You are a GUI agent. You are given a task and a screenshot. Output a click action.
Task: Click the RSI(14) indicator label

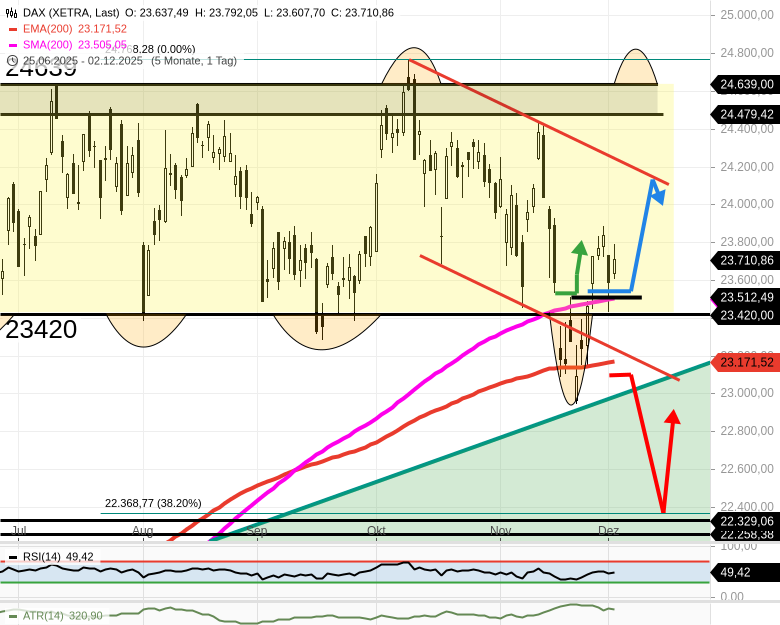tap(42, 557)
